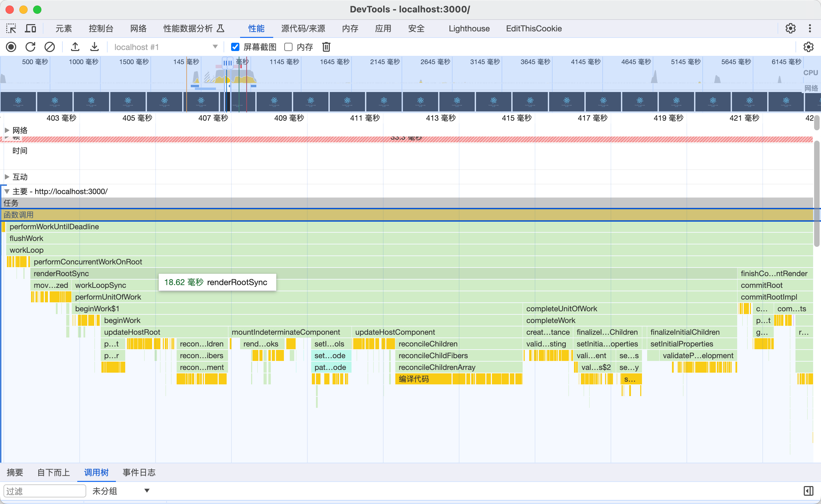Toggle the sidebar panel at bottom right
The height and width of the screenshot is (504, 821).
808,491
